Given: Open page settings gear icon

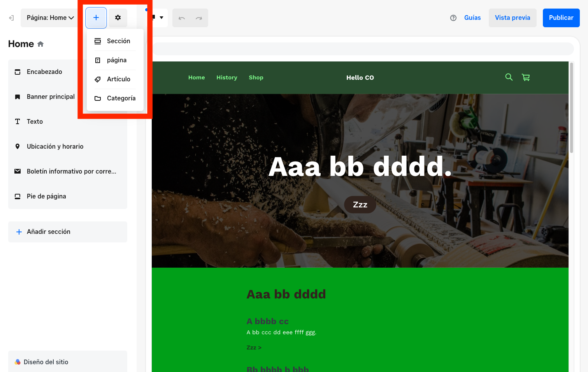Looking at the screenshot, I should [118, 18].
